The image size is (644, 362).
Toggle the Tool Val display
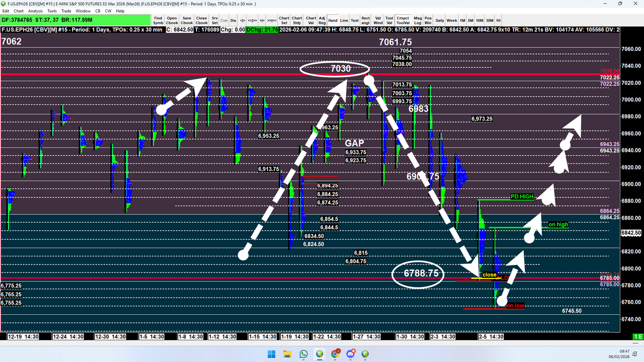[x=389, y=20]
